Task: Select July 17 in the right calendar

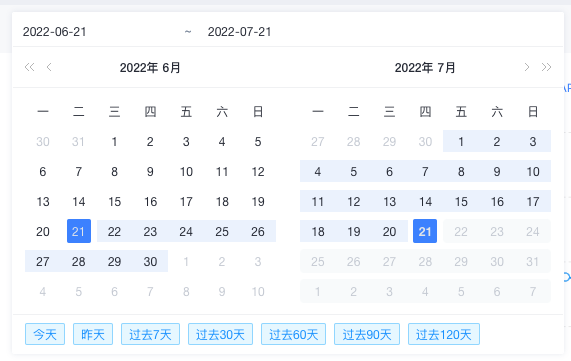Action: pyautogui.click(x=533, y=201)
